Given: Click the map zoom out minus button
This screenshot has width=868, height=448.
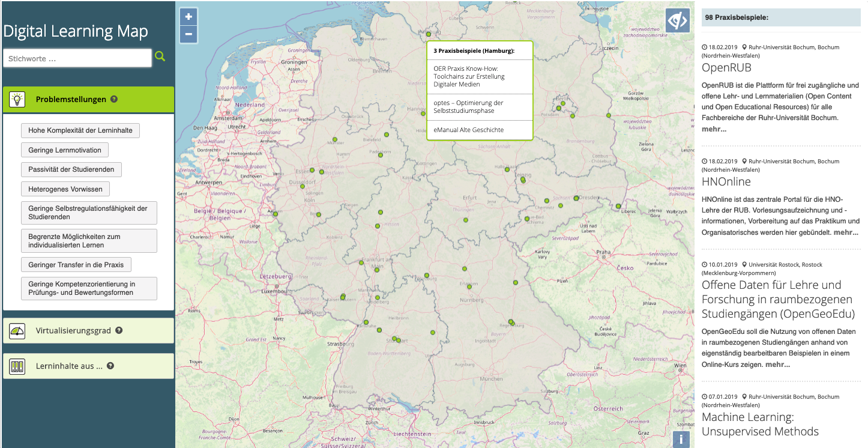Looking at the screenshot, I should click(188, 34).
